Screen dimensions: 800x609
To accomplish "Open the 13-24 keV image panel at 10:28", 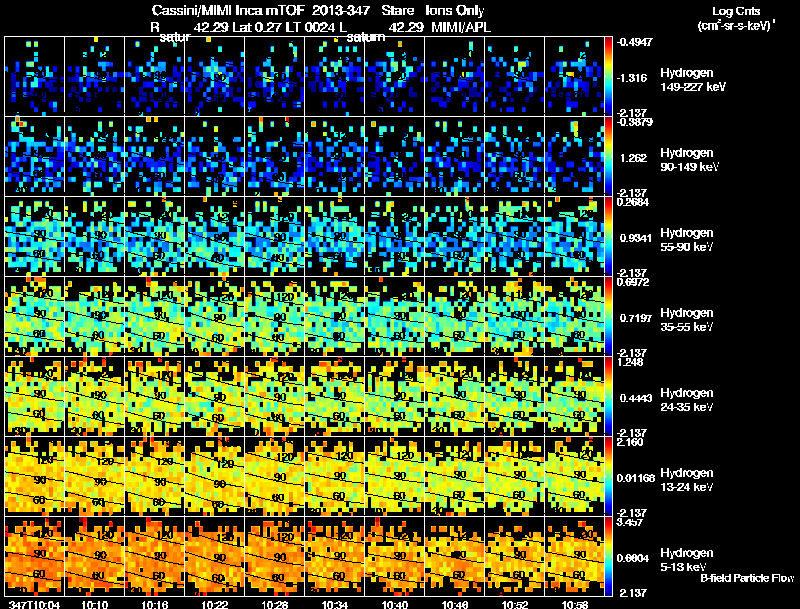I will (x=274, y=476).
